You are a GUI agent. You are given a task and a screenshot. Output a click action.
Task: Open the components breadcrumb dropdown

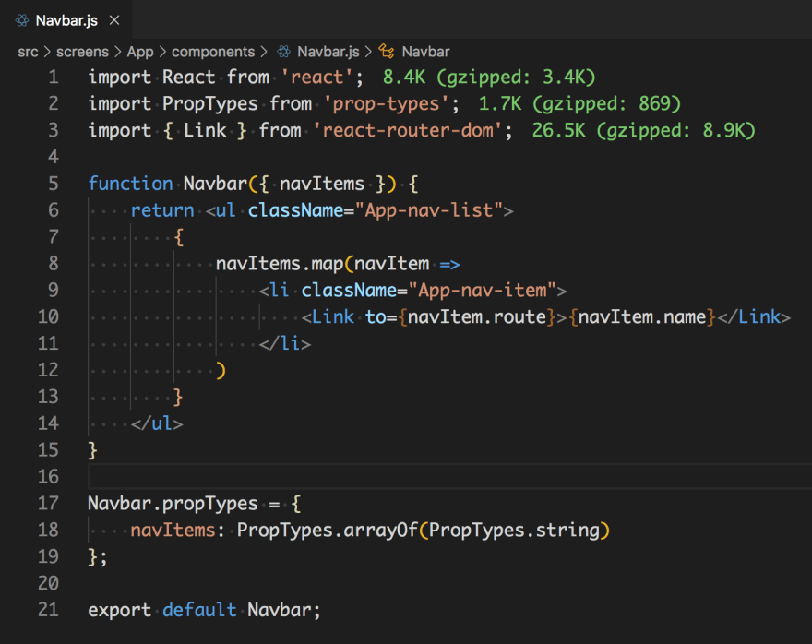click(x=213, y=52)
